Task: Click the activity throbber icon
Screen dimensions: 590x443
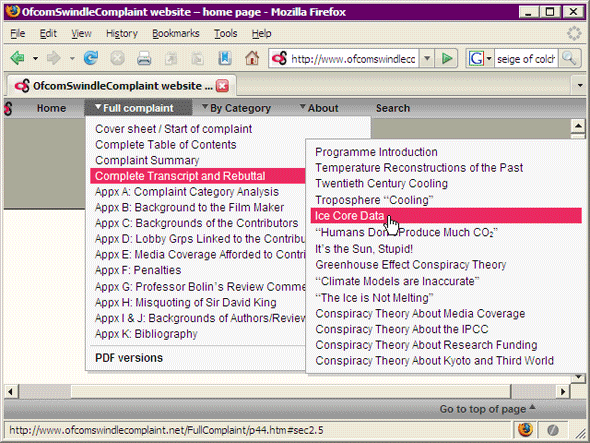Action: (x=574, y=33)
